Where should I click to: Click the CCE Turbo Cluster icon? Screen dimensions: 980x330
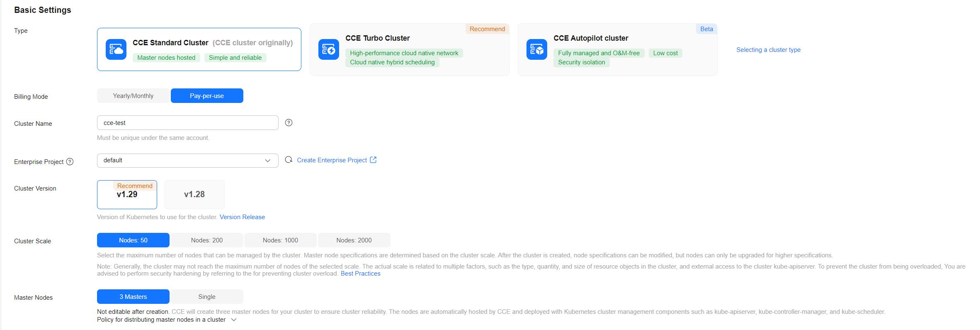[x=329, y=50]
